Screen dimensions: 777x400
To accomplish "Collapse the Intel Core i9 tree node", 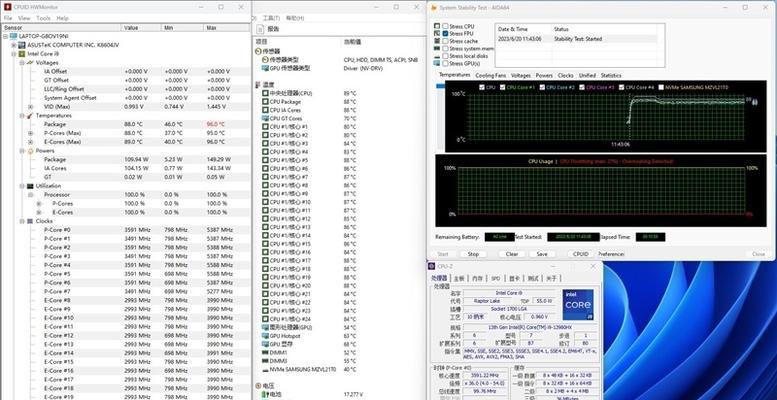I will click(x=14, y=54).
